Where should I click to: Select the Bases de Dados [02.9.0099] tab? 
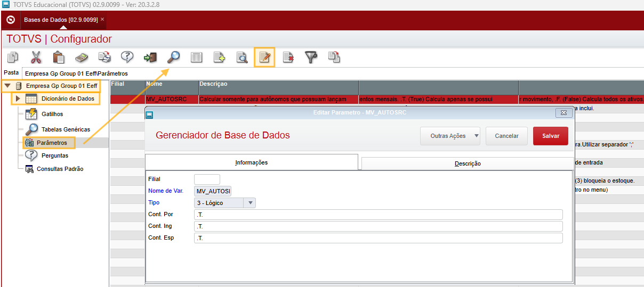pyautogui.click(x=61, y=19)
